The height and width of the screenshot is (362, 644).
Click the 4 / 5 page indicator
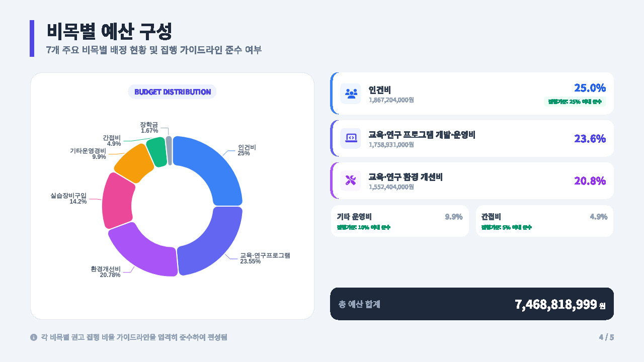(606, 337)
